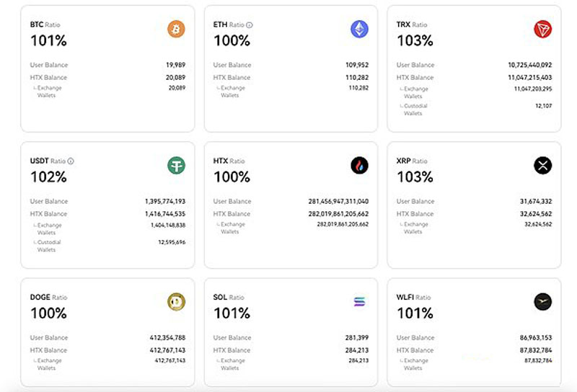Click the Bitcoin coin icon

tap(176, 29)
